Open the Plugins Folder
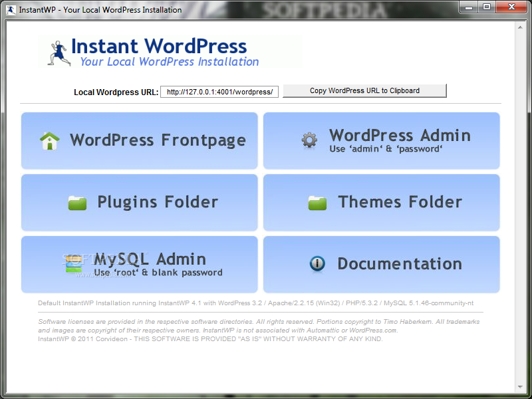Screen dimensions: 532x399 pos(140,203)
